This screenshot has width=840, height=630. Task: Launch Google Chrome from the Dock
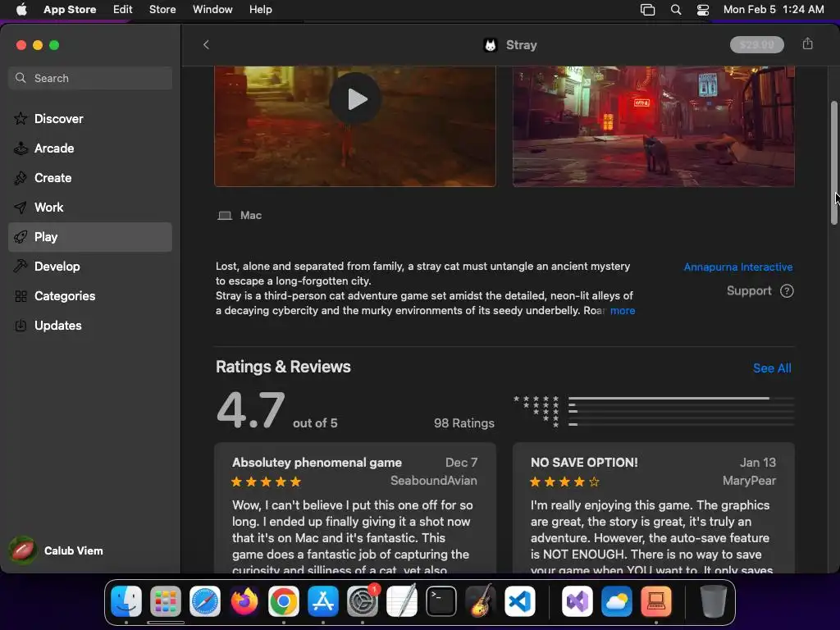pyautogui.click(x=284, y=601)
